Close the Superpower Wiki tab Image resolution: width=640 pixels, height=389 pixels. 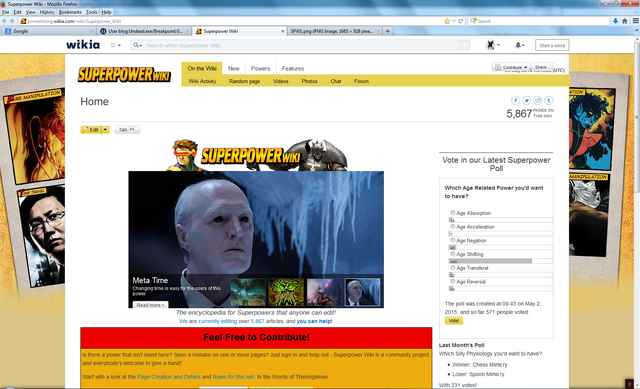coord(282,31)
